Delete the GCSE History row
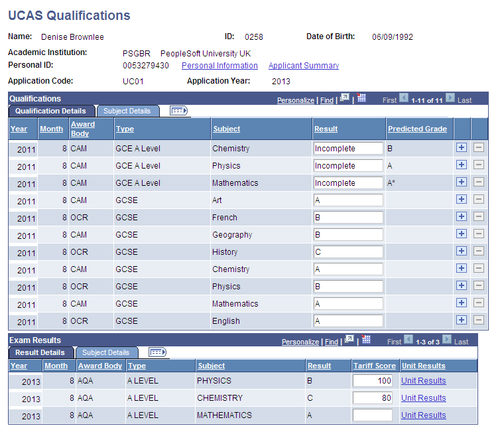Screen dimensions: 504x430 [x=479, y=251]
